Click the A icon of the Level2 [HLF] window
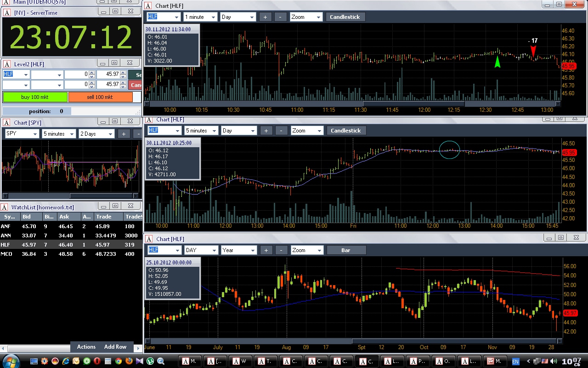Image resolution: width=588 pixels, height=368 pixels. 7,63
